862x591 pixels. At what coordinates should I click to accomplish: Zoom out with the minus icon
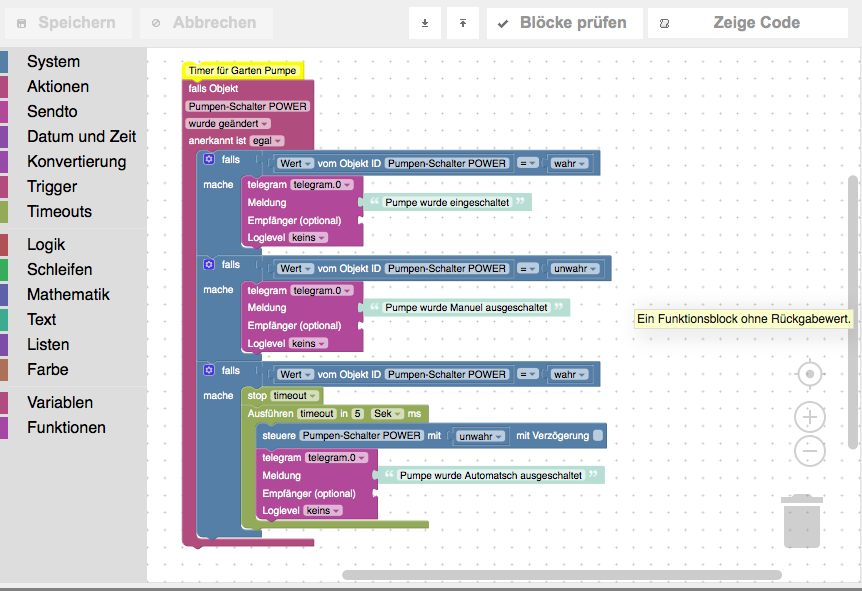pos(809,451)
